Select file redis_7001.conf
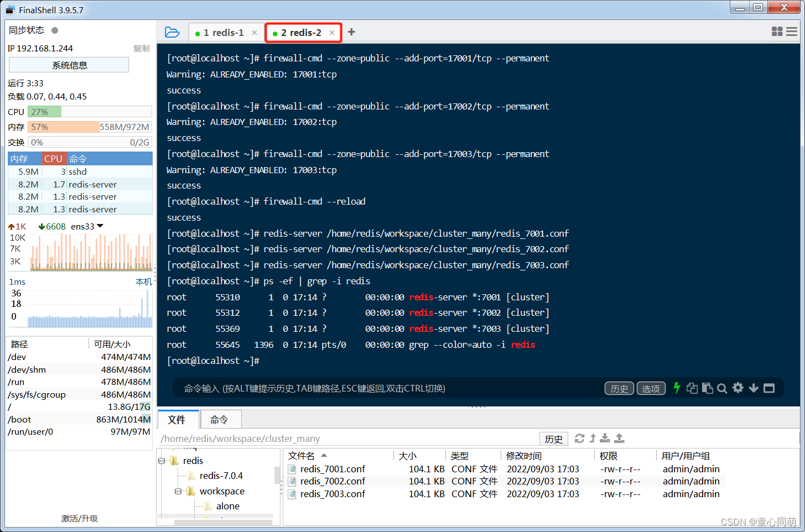This screenshot has height=532, width=805. pyautogui.click(x=333, y=469)
